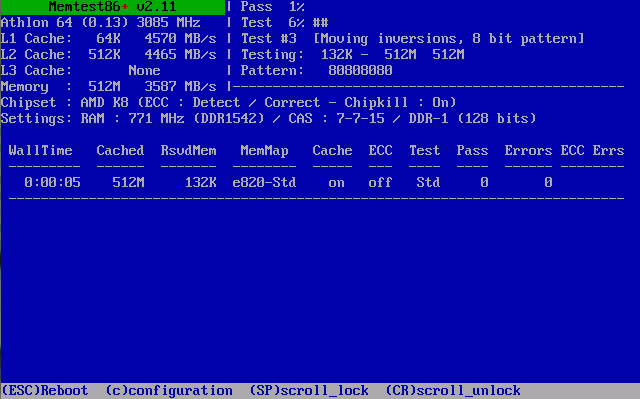The image size is (640, 399).
Task: Click the Pattern value 80808080
Action: pos(360,71)
